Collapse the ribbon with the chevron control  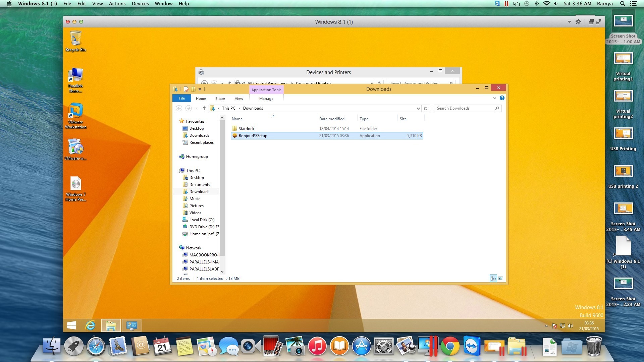tap(494, 98)
